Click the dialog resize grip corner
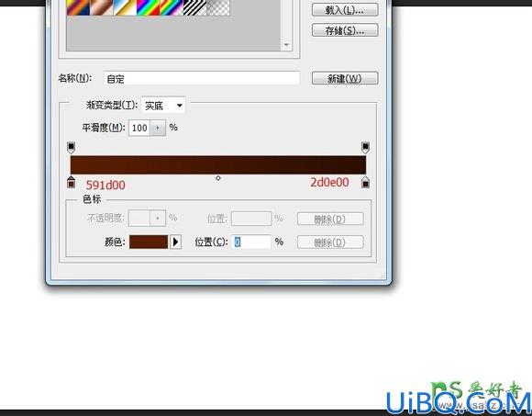The height and width of the screenshot is (416, 532). (x=382, y=276)
